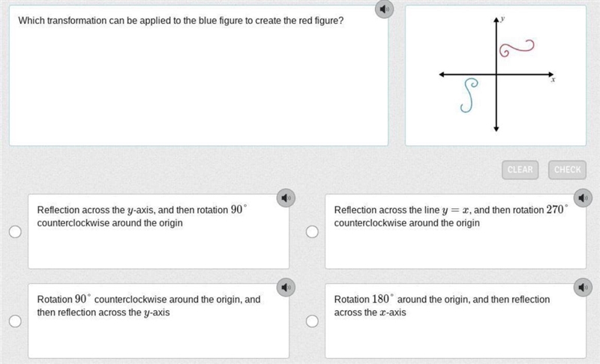Click the CHECK button
The image size is (600, 364).
click(x=567, y=169)
